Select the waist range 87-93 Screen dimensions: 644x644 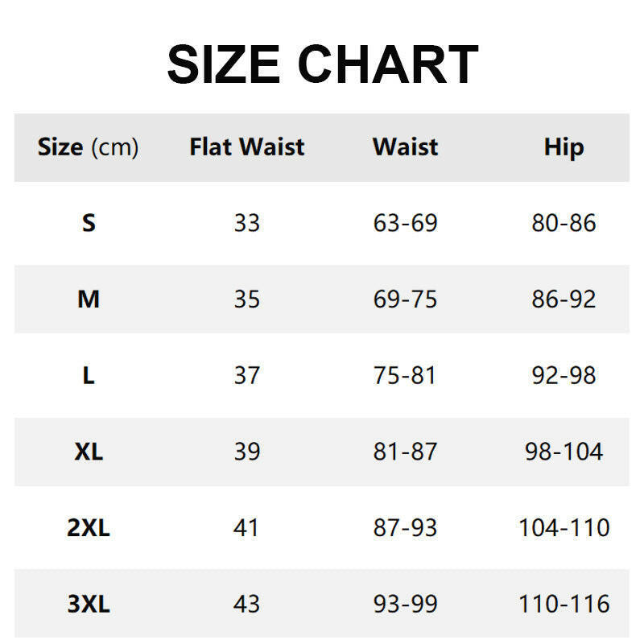[405, 528]
